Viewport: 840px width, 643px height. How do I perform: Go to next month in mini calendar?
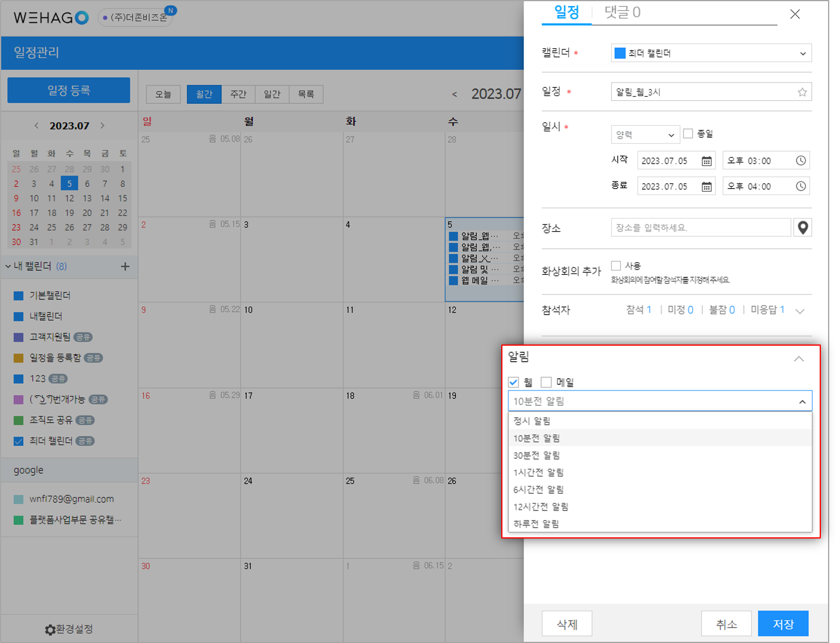103,125
